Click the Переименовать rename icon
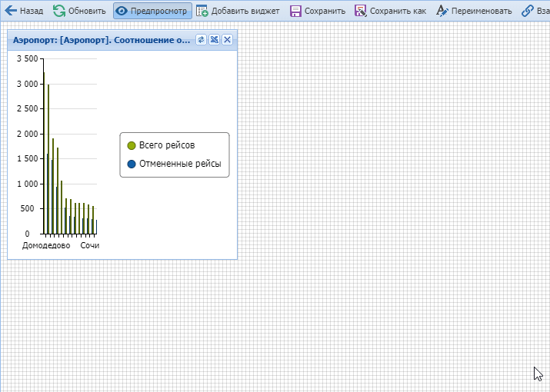The width and height of the screenshot is (550, 392). [442, 12]
